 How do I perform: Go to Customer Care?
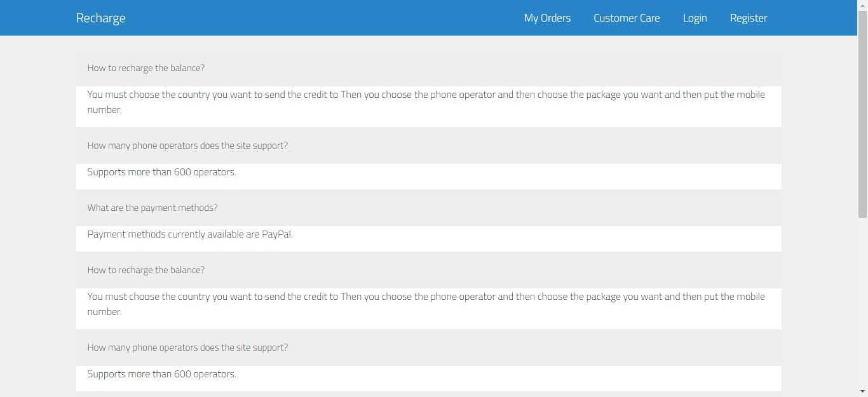(627, 18)
